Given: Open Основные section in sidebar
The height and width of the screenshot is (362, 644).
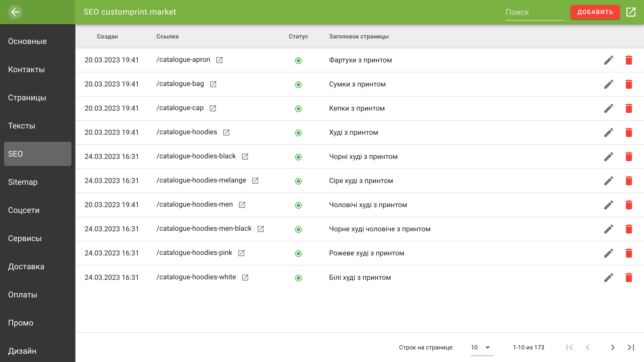Looking at the screenshot, I should pyautogui.click(x=38, y=41).
